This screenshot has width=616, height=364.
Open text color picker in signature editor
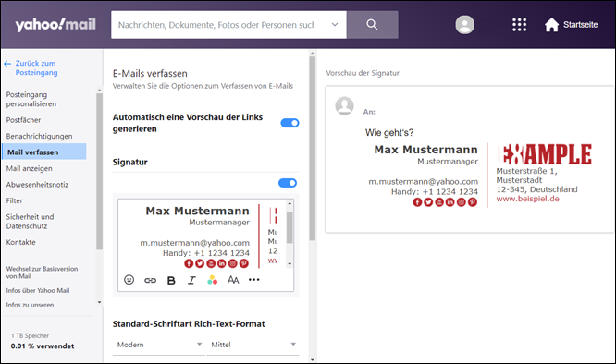tap(212, 280)
